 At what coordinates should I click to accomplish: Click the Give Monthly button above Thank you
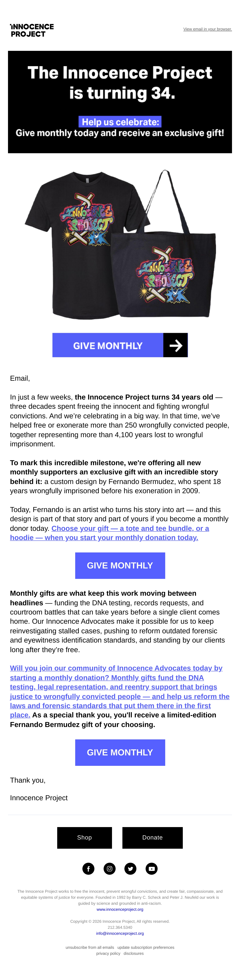[x=120, y=752]
